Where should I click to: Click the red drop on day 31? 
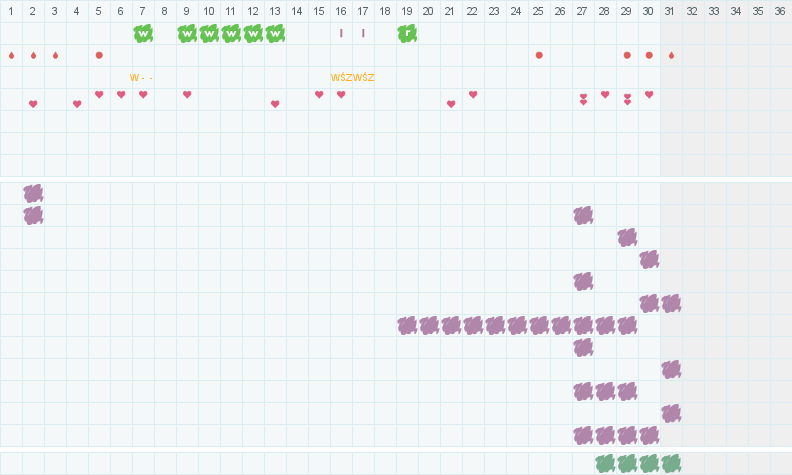point(671,55)
